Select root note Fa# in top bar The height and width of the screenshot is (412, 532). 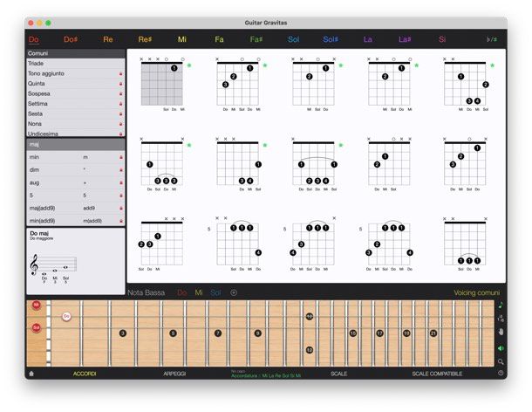pos(256,39)
